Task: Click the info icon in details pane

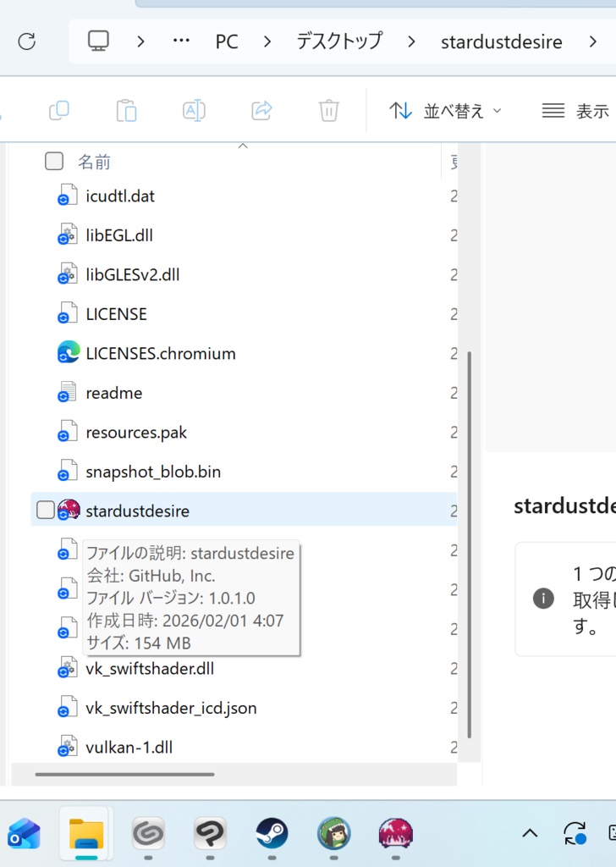Action: [x=543, y=599]
